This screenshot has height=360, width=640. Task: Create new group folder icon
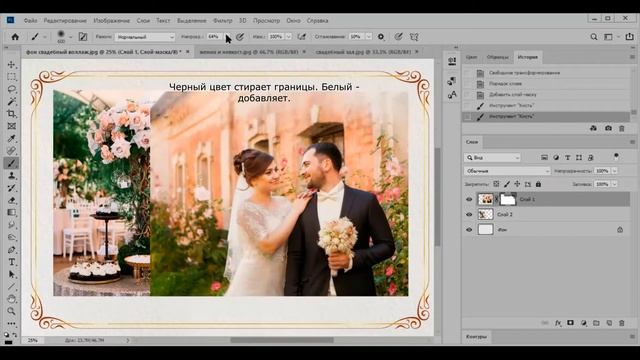(x=596, y=323)
